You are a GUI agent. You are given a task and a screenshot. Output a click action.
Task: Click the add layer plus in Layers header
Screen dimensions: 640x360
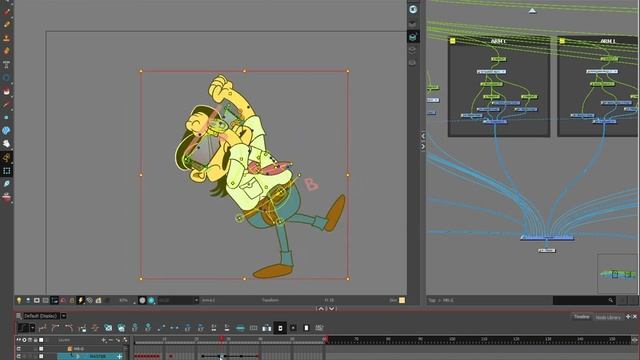pos(104,340)
